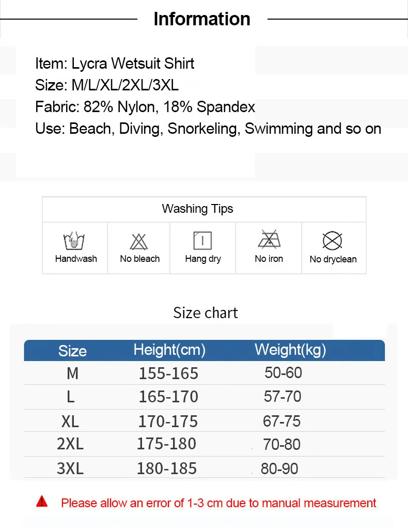
Task: Select the Size column header
Action: [x=72, y=351]
